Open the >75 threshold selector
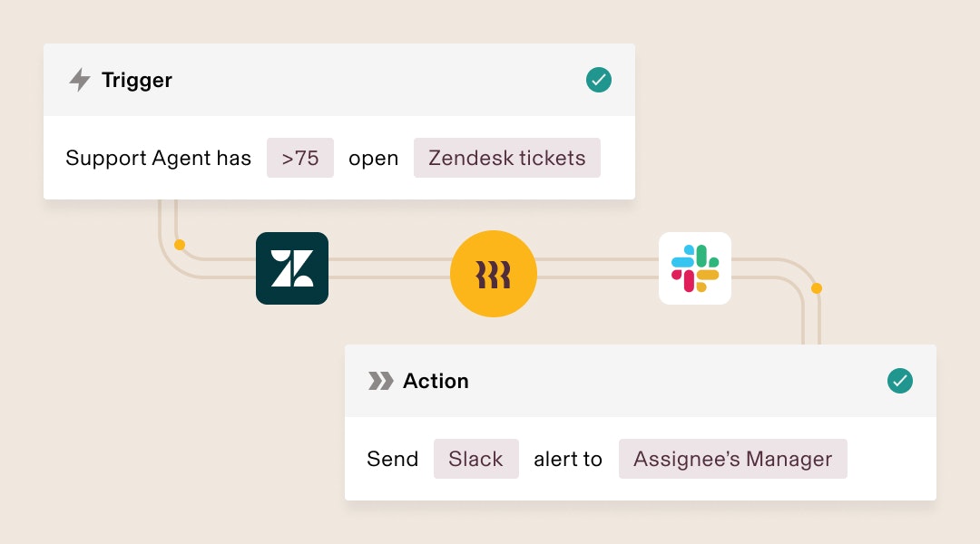 tap(300, 158)
